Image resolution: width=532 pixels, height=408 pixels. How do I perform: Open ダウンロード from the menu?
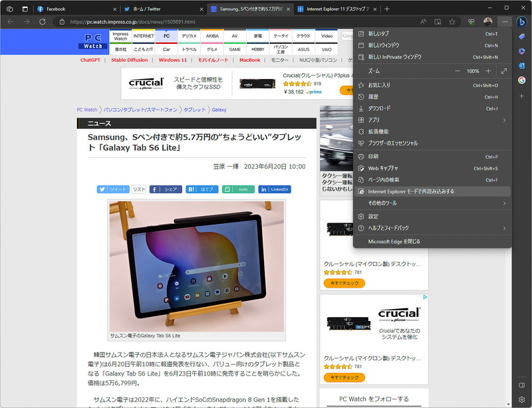pyautogui.click(x=432, y=108)
